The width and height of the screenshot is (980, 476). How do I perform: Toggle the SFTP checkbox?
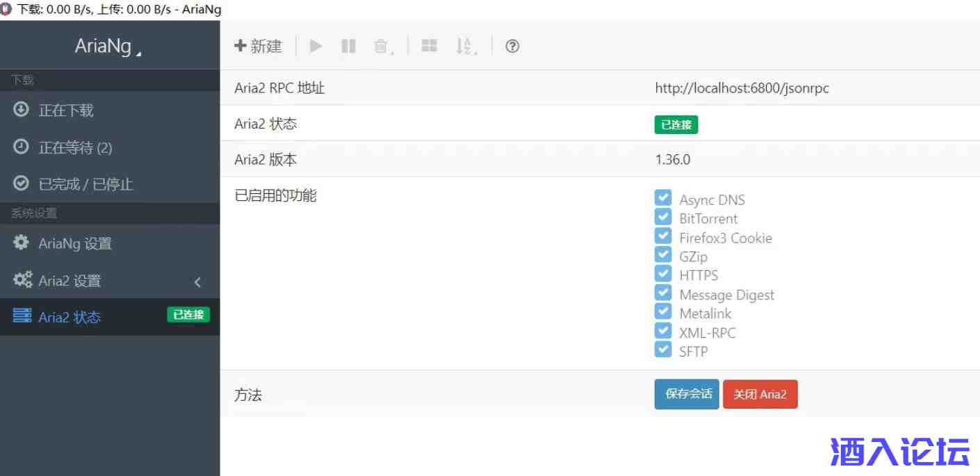pos(663,350)
